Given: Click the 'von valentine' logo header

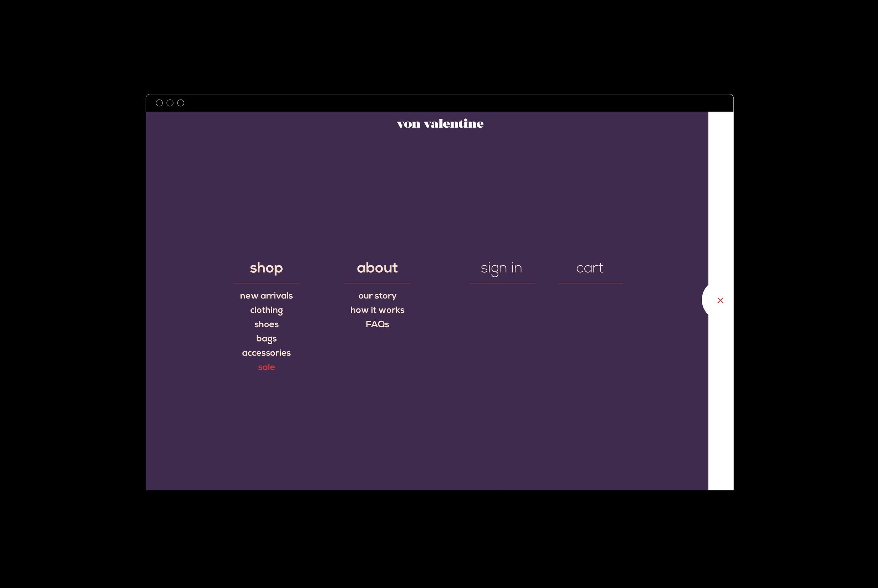Looking at the screenshot, I should (439, 123).
